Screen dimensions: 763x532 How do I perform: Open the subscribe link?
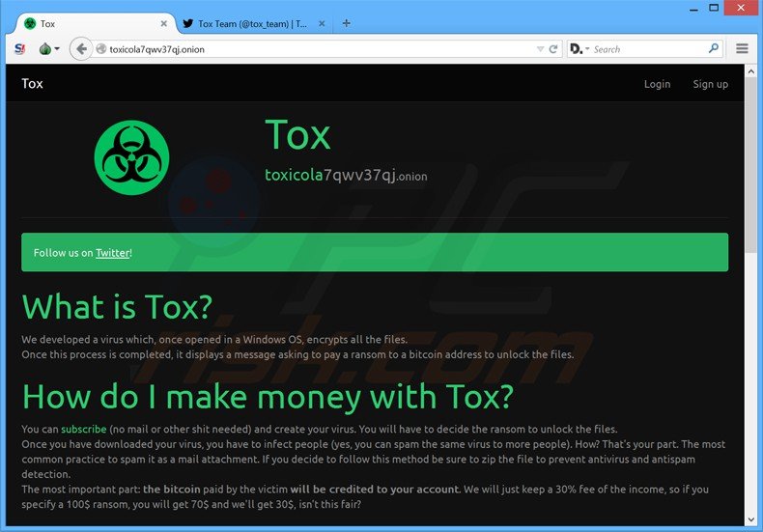click(84, 429)
